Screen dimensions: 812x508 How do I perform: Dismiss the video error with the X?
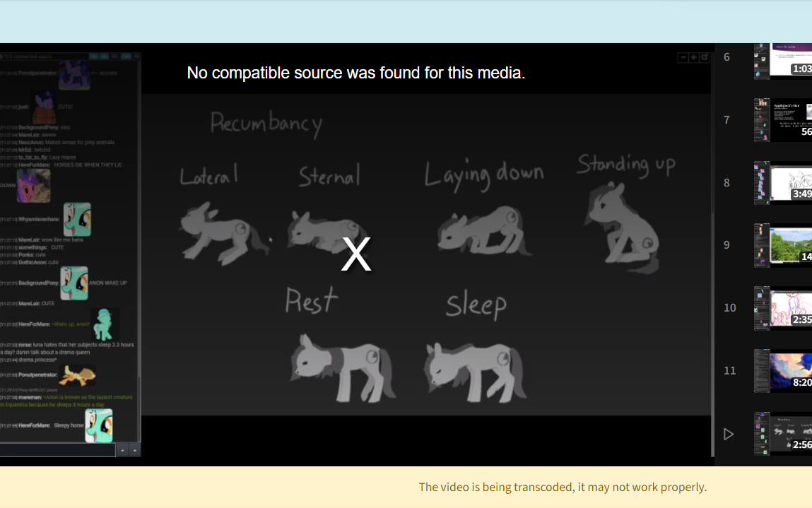coord(355,254)
